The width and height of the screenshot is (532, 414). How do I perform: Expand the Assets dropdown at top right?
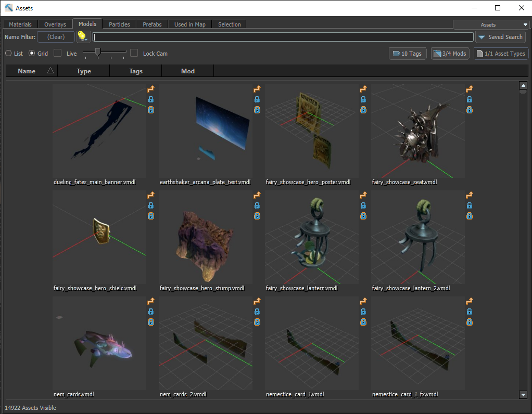click(x=491, y=24)
